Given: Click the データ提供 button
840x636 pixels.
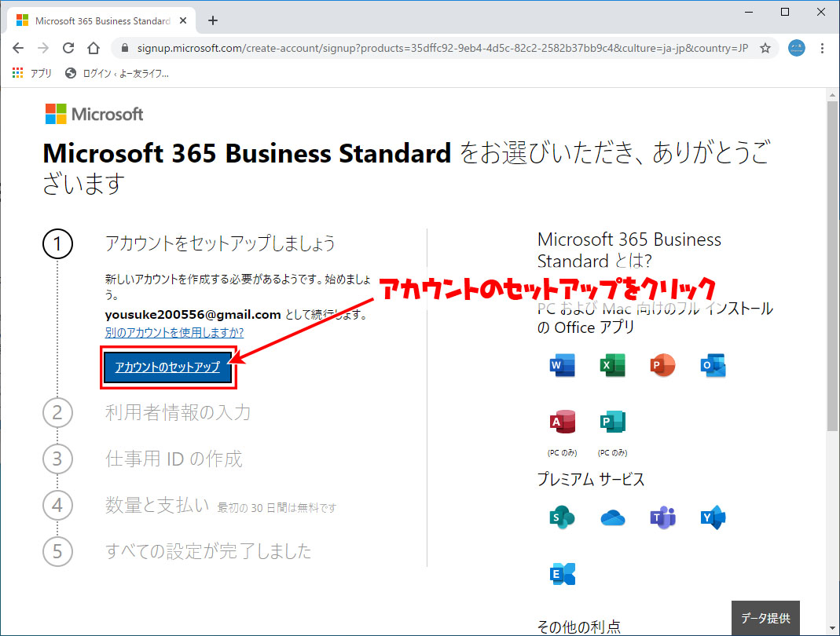Looking at the screenshot, I should (765, 618).
